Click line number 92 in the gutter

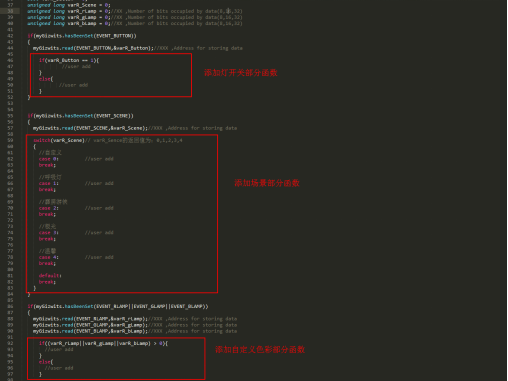(x=10, y=343)
